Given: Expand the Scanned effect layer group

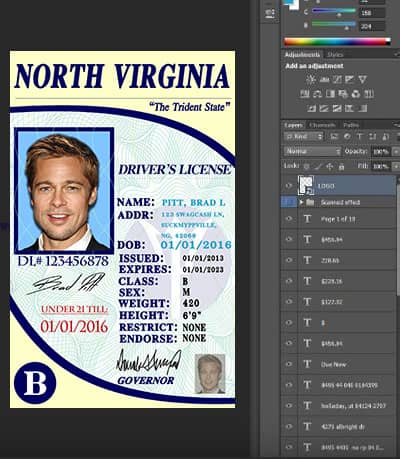Looking at the screenshot, I should 301,202.
